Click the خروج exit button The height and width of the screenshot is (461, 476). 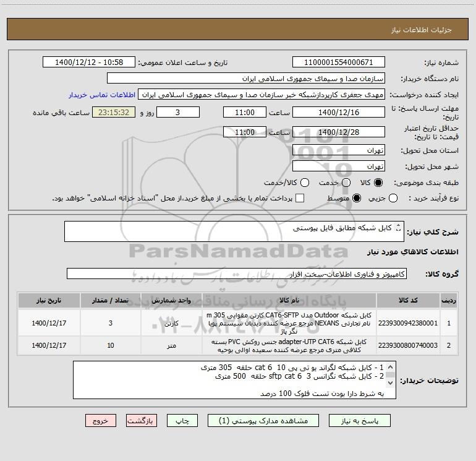(101, 421)
